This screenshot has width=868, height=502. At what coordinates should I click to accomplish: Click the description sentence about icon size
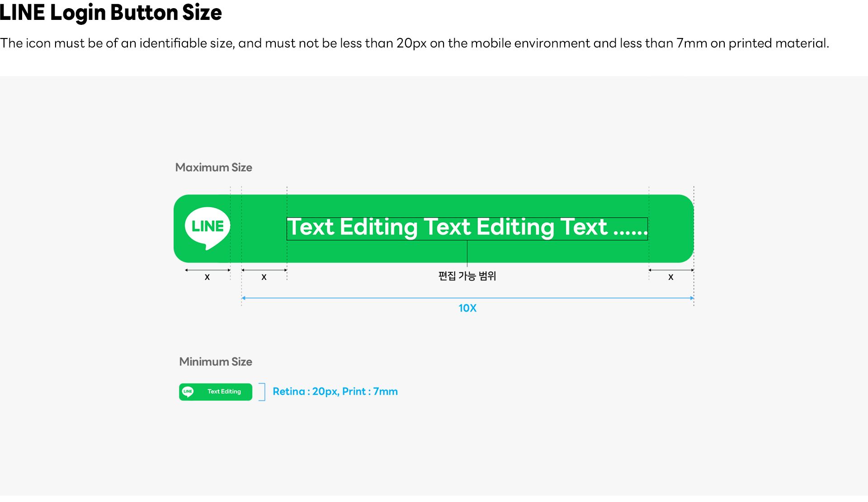click(415, 43)
